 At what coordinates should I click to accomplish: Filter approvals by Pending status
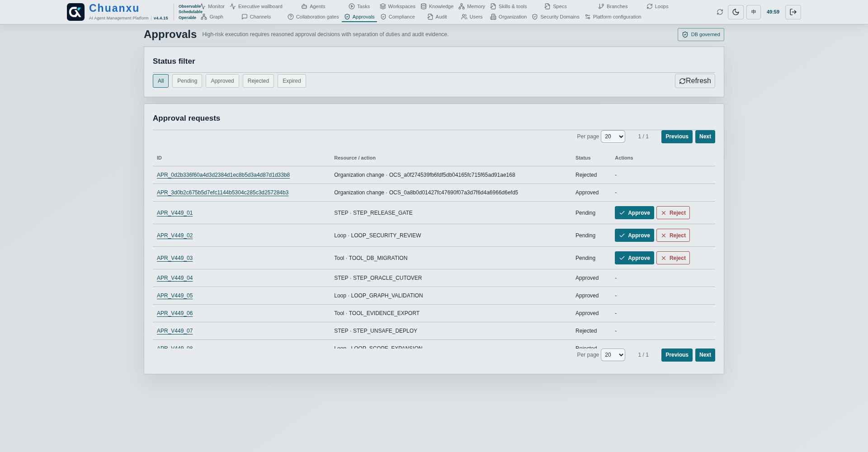(x=187, y=81)
